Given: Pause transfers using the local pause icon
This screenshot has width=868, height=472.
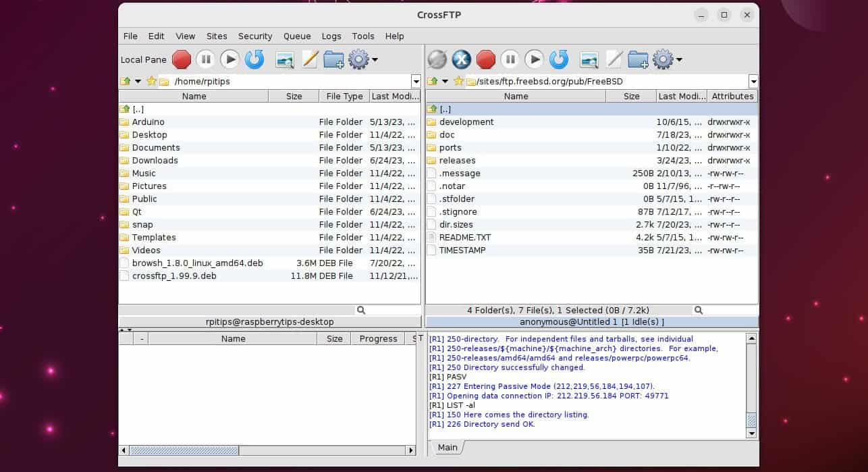Looking at the screenshot, I should pyautogui.click(x=206, y=59).
